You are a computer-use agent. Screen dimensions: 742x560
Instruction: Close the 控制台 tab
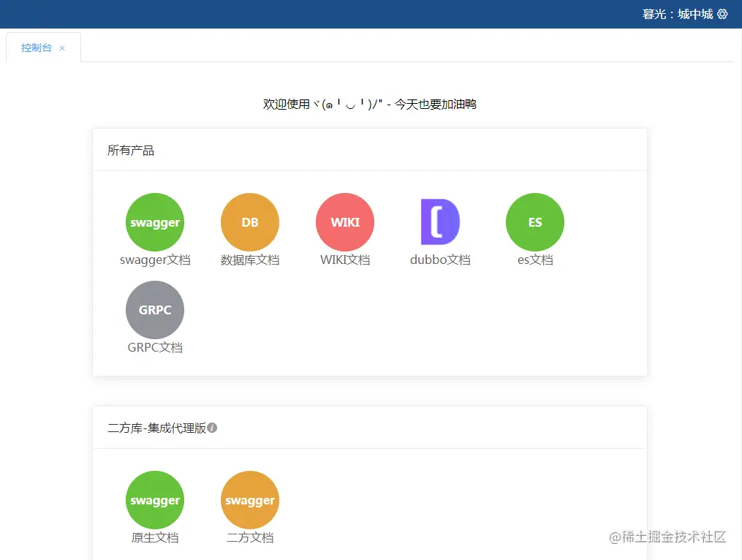click(x=62, y=48)
